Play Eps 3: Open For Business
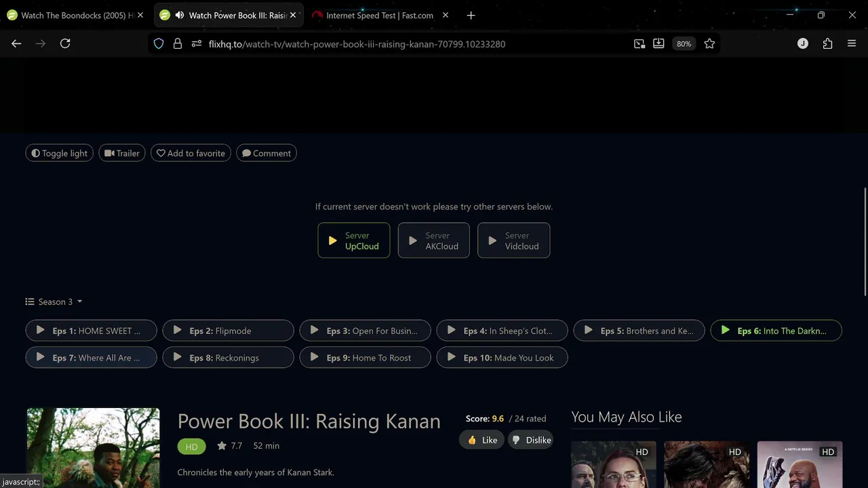 click(x=366, y=331)
